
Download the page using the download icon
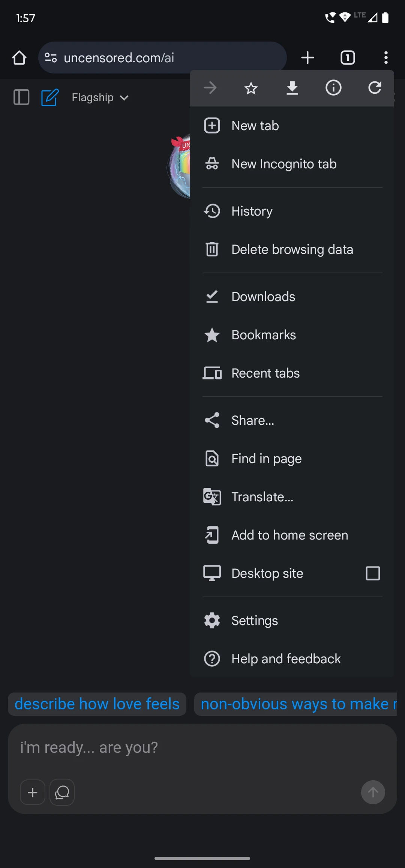(x=292, y=88)
